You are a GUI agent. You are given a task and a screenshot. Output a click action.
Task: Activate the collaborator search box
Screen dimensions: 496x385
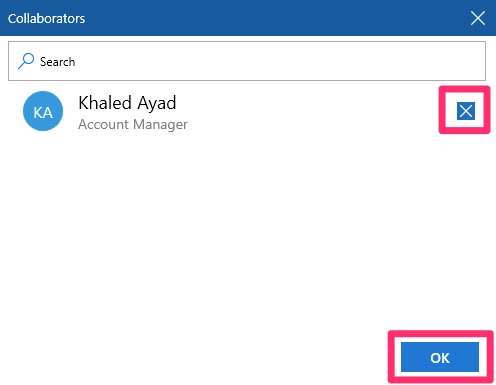(x=247, y=61)
